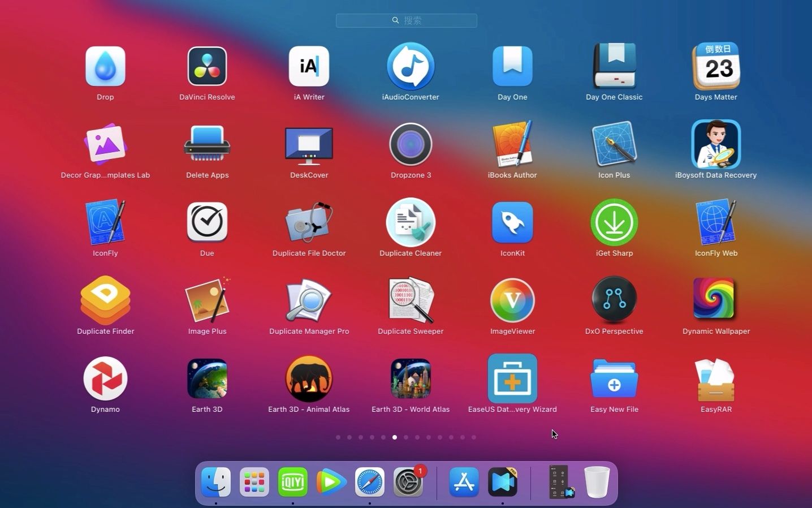812x508 pixels.
Task: Launch the Dynamo app
Action: [105, 378]
